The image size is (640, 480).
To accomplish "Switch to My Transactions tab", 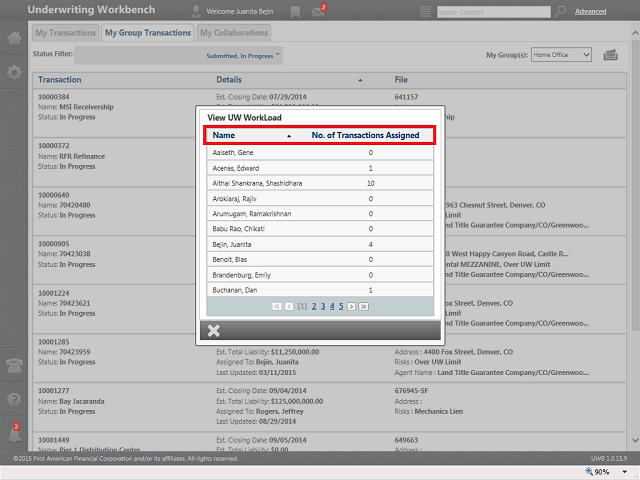I will tap(65, 33).
